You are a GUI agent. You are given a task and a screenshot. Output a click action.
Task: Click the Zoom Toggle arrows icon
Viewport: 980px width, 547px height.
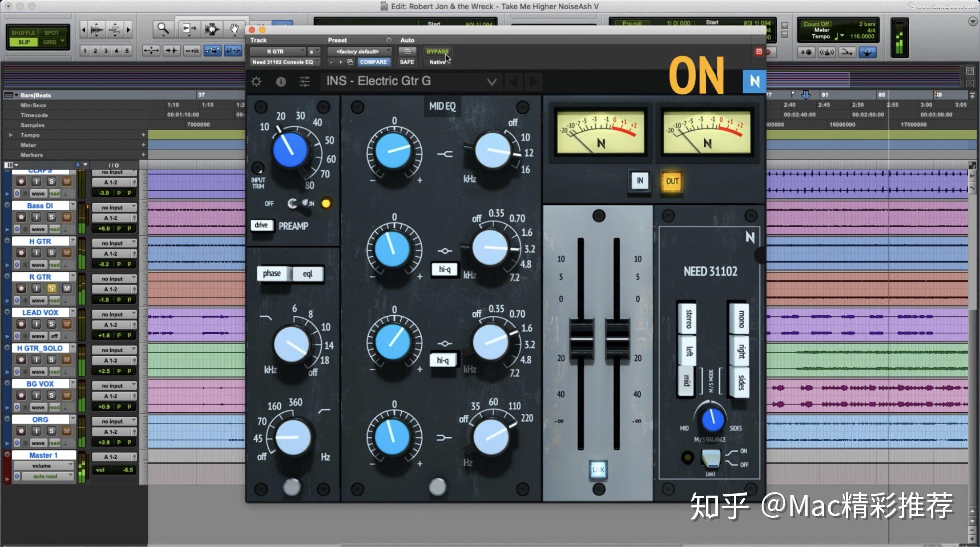coord(151,51)
